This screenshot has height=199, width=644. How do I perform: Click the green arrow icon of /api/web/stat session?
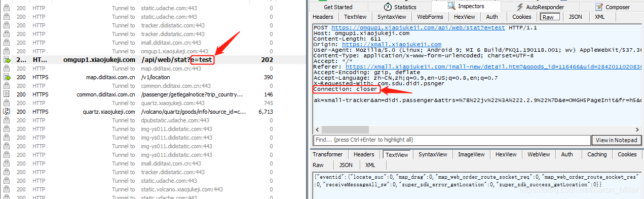click(7, 60)
